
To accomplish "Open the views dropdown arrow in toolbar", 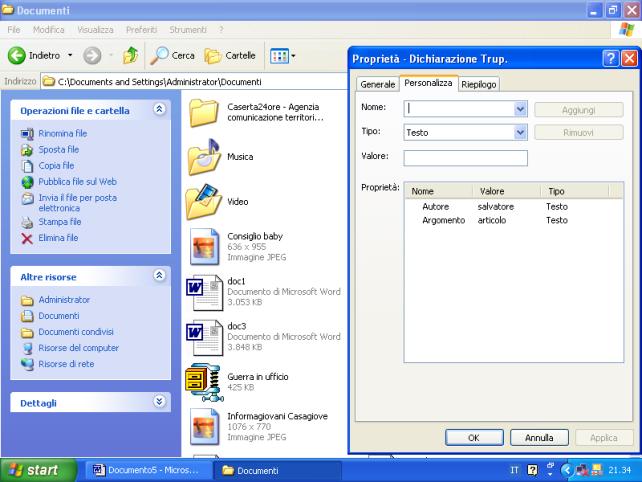I will pos(293,56).
